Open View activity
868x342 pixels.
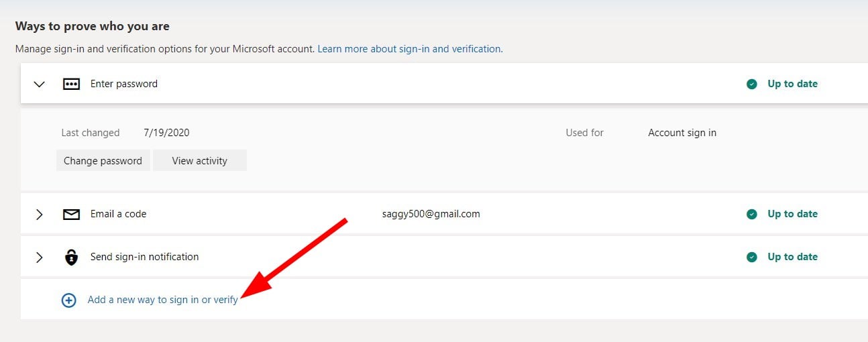pos(199,160)
